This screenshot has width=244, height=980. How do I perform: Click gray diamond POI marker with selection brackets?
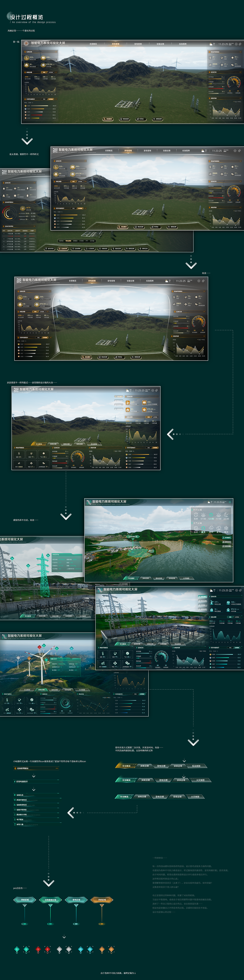point(69,950)
